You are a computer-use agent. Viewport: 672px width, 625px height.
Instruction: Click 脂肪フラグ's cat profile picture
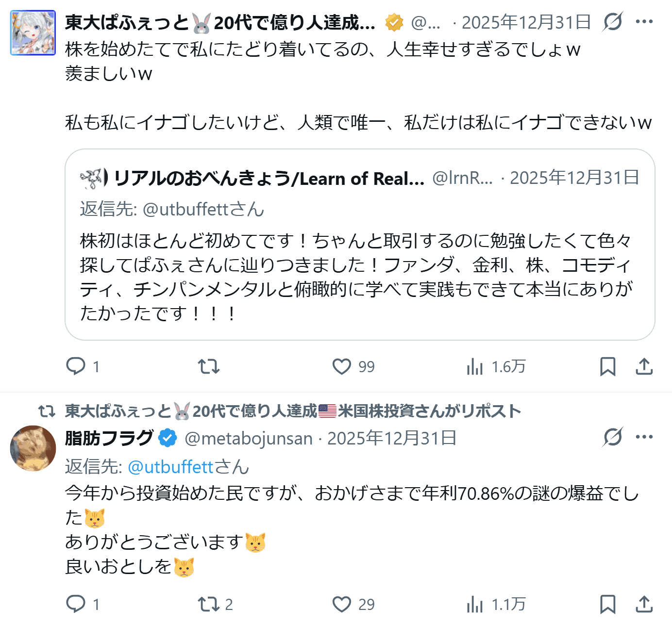[x=33, y=448]
